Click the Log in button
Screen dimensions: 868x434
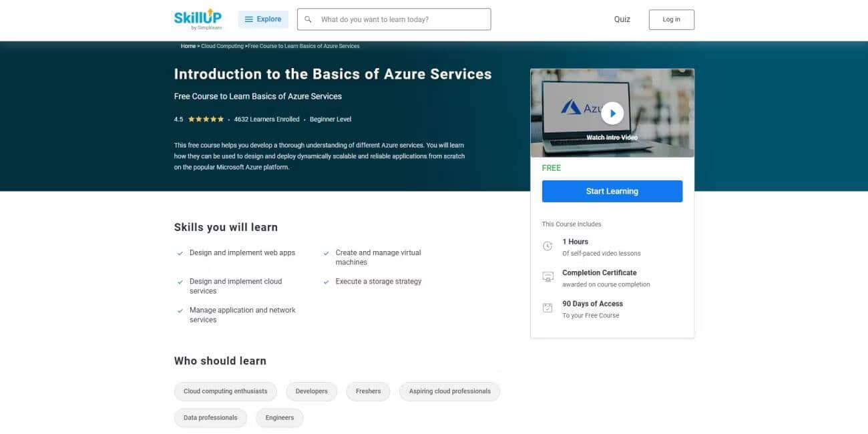click(x=672, y=19)
